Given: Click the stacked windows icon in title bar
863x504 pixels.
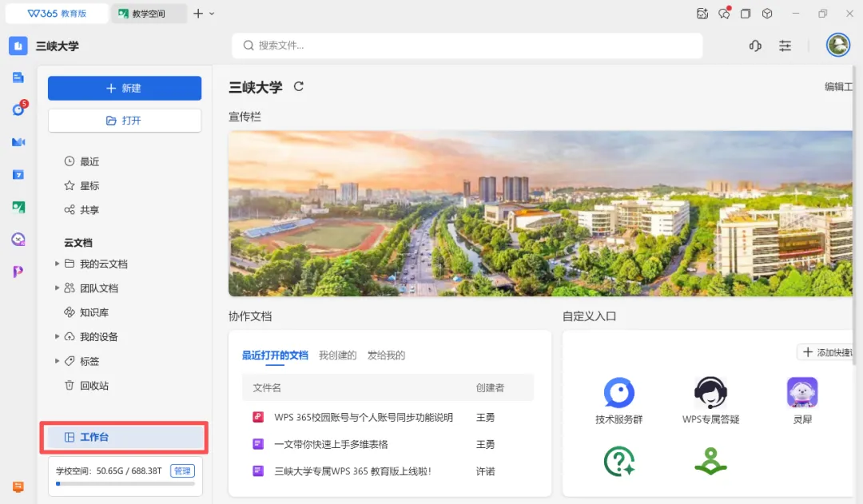Looking at the screenshot, I should point(746,14).
